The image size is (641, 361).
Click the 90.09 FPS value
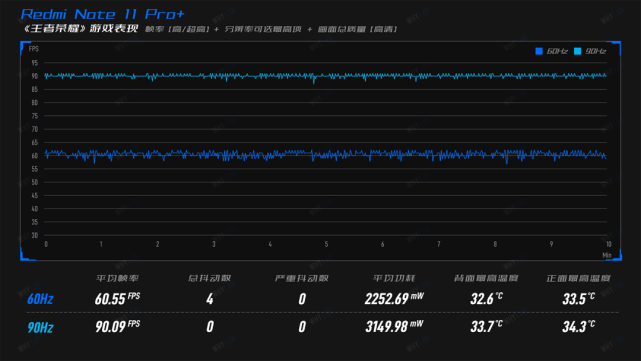tap(117, 326)
